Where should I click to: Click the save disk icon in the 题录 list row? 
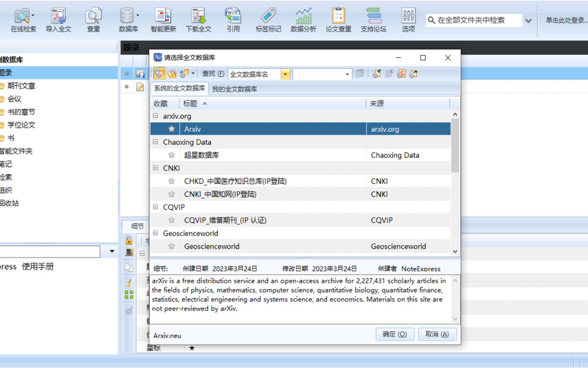[x=140, y=74]
